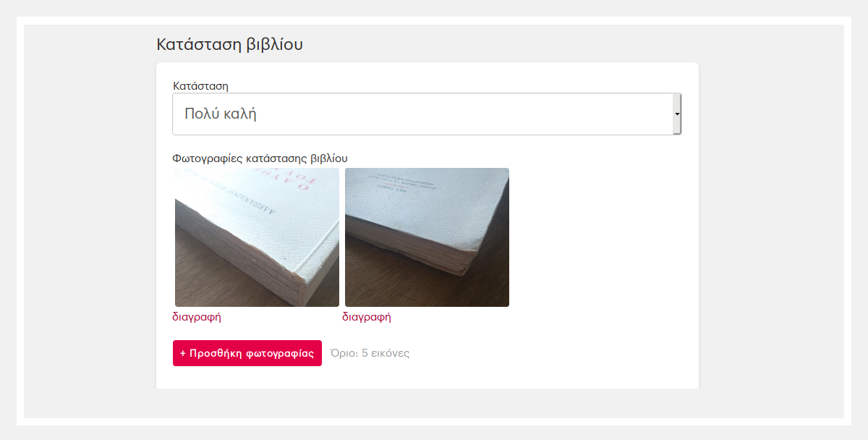The image size is (868, 440).
Task: Click the Όριο: 5 εικόνες limit text
Action: (370, 353)
